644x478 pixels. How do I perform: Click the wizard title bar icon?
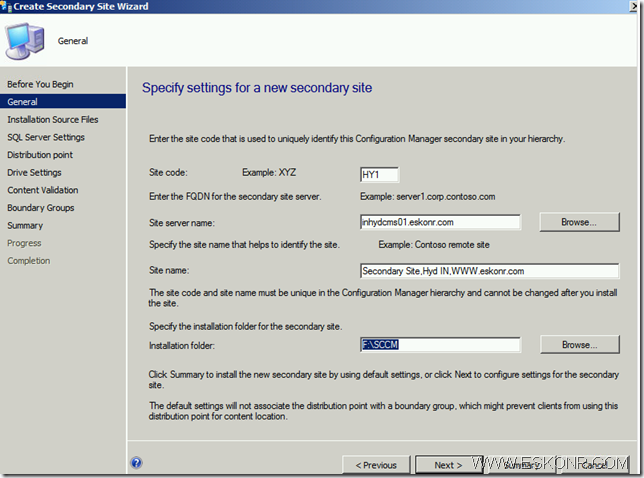[6, 6]
